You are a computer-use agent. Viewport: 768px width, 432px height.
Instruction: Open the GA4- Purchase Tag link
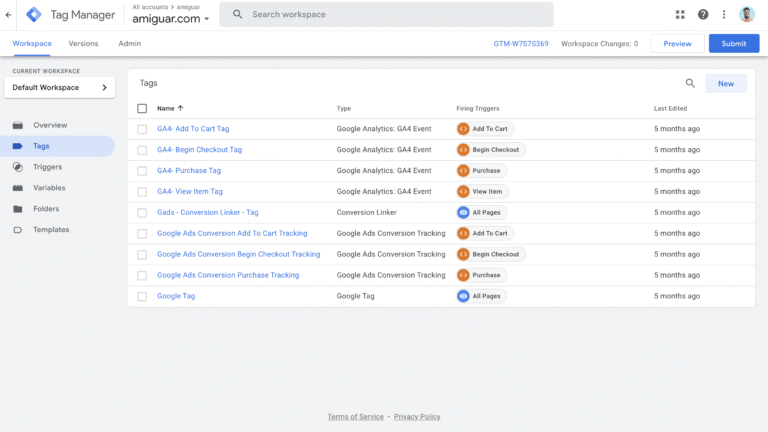[x=189, y=171]
